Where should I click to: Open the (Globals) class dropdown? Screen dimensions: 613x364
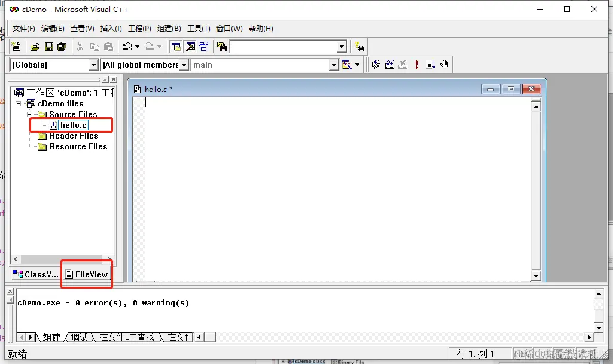[x=93, y=65]
